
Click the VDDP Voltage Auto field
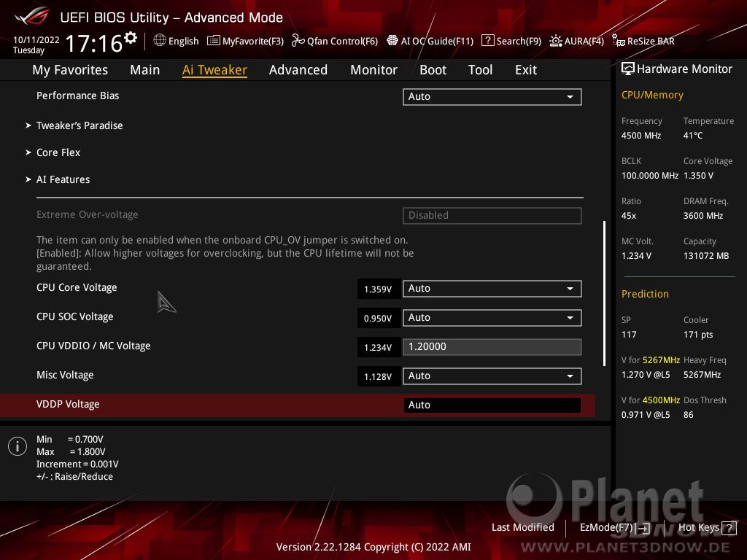point(492,405)
